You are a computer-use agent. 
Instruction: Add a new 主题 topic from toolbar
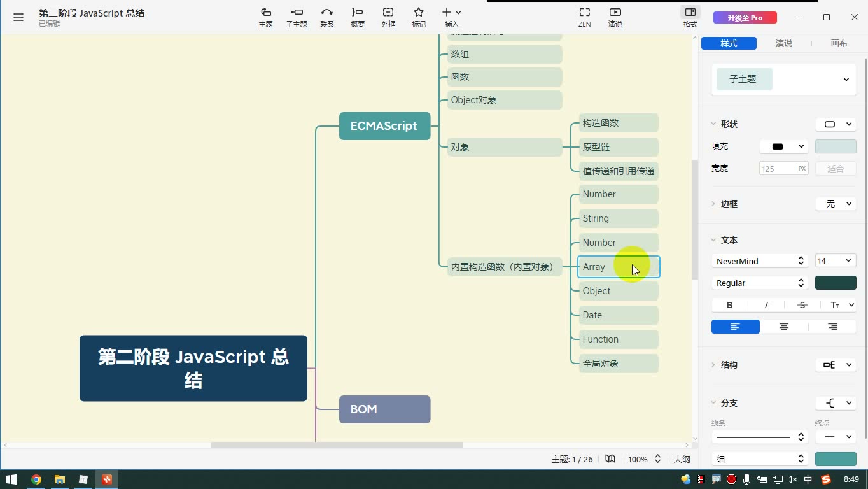(265, 17)
